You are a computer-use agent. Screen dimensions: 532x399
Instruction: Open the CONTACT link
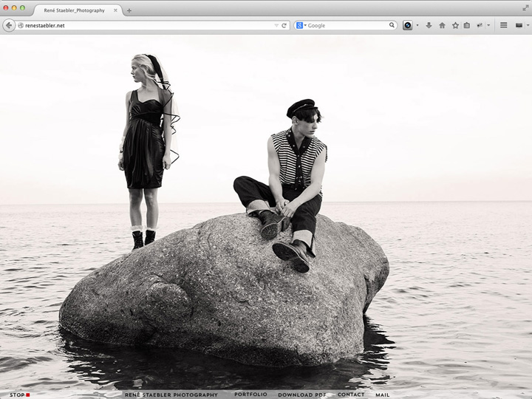(351, 395)
